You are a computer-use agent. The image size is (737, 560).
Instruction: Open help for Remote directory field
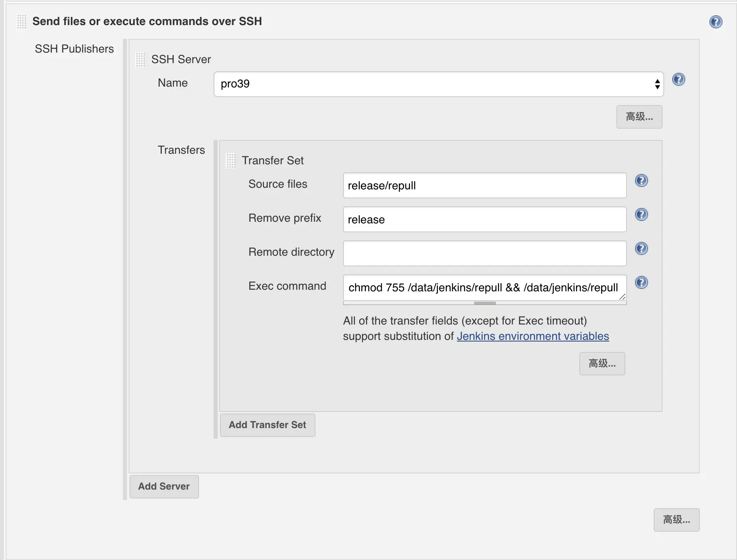[641, 248]
